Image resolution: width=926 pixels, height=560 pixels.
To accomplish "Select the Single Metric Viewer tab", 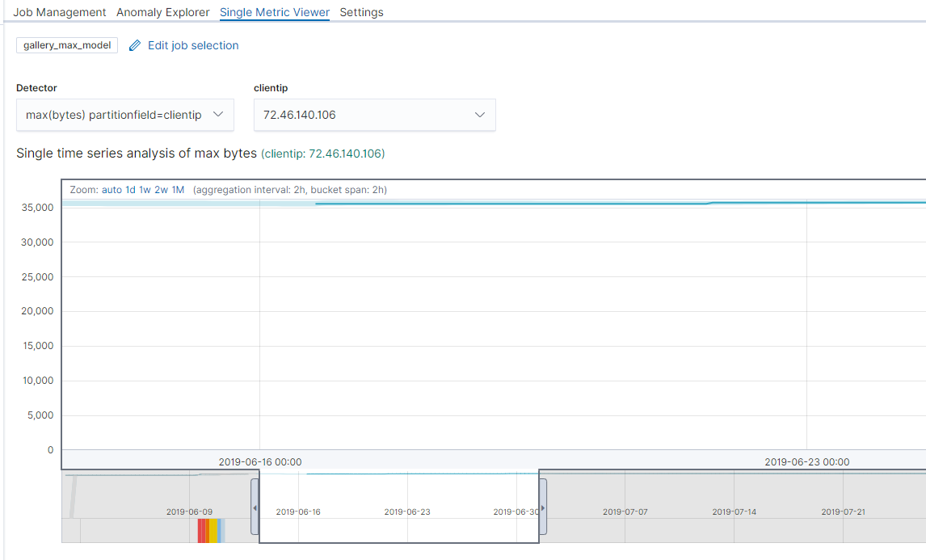I will 275,12.
